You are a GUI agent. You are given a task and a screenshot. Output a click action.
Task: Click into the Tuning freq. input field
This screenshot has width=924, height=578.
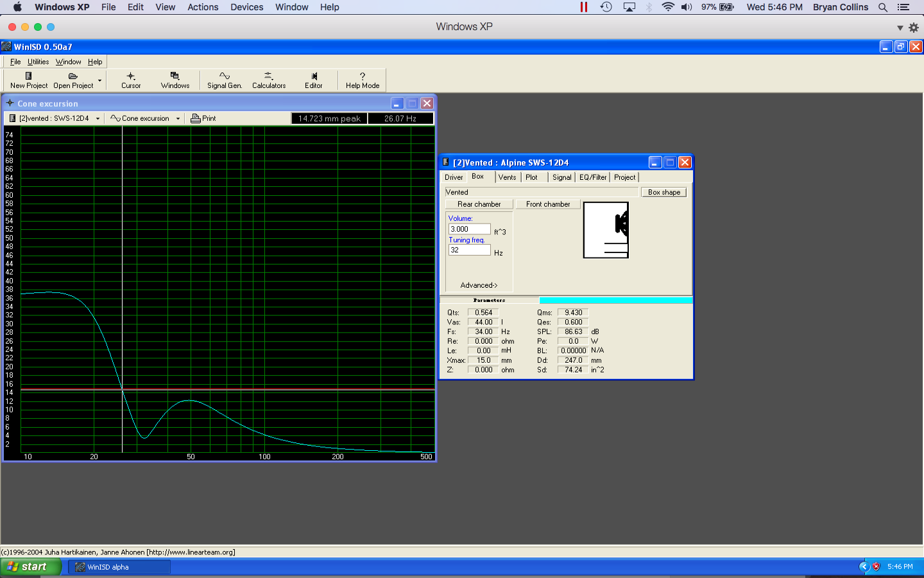[470, 250]
